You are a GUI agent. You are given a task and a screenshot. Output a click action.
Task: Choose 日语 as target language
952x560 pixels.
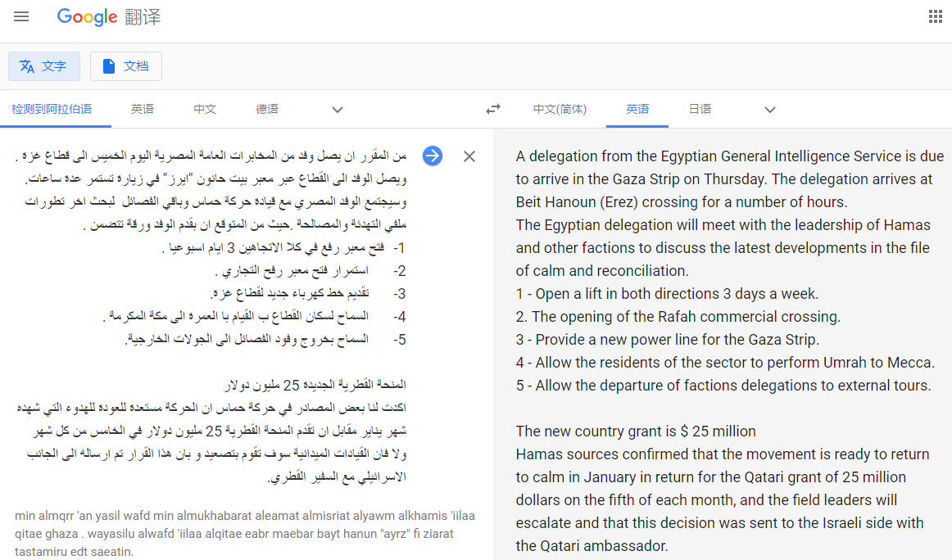pos(700,109)
